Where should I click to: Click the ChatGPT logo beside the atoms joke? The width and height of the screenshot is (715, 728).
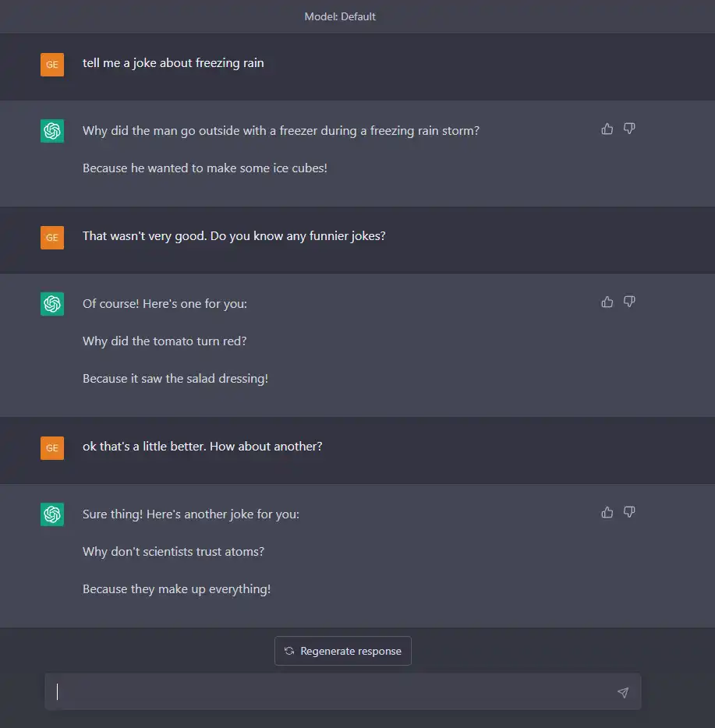pyautogui.click(x=52, y=514)
